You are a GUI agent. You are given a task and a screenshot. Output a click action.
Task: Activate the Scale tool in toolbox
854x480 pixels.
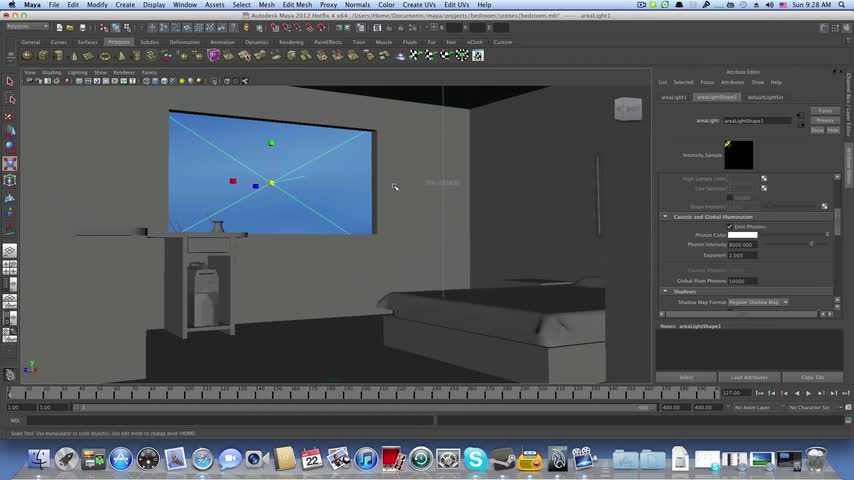10,163
